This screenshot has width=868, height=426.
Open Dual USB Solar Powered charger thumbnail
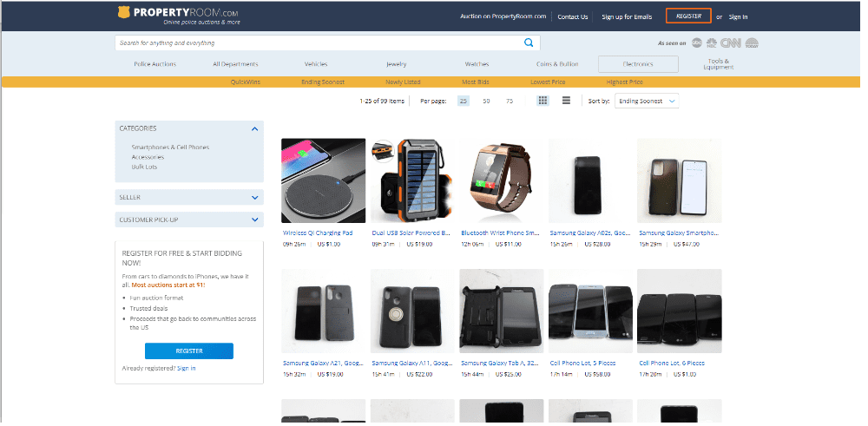tap(412, 180)
